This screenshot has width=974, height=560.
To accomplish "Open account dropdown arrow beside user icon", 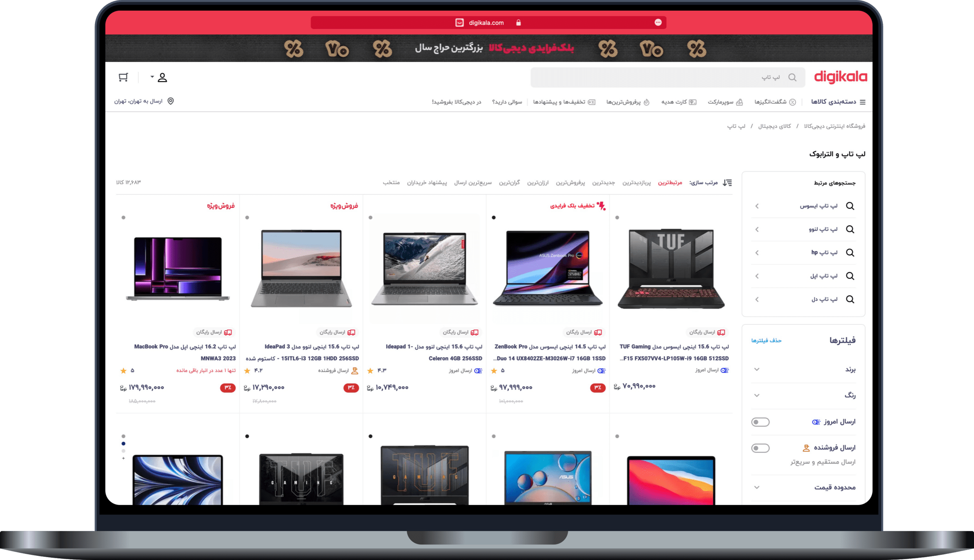I will [152, 77].
